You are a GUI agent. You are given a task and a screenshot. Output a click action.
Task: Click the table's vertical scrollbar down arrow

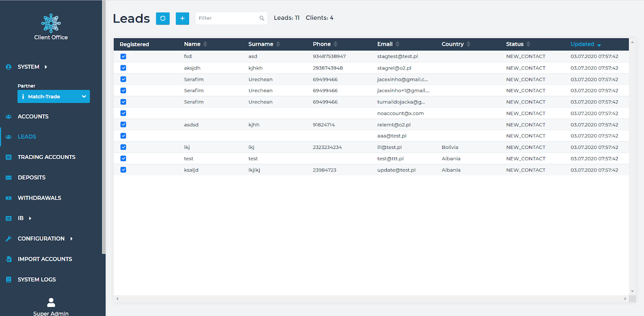coord(632,291)
